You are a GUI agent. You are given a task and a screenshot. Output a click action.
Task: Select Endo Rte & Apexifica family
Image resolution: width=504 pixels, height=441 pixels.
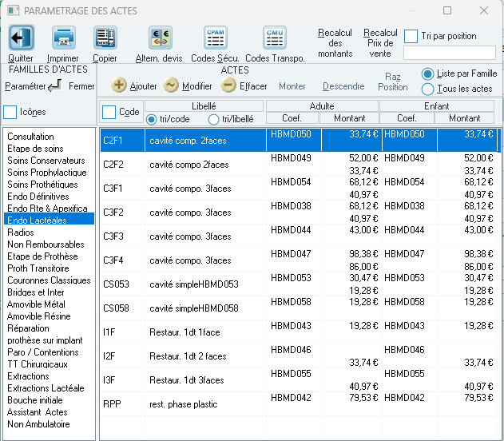tap(50, 209)
